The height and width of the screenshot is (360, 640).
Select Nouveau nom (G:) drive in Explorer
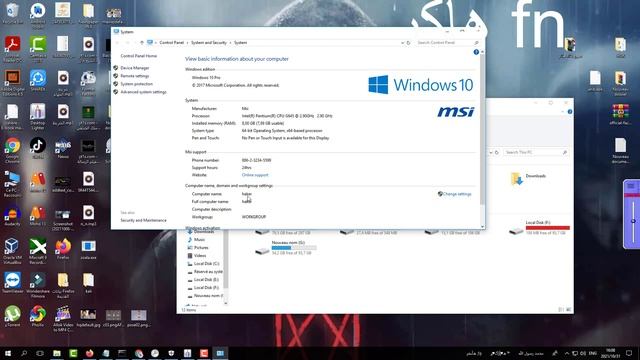[286, 247]
